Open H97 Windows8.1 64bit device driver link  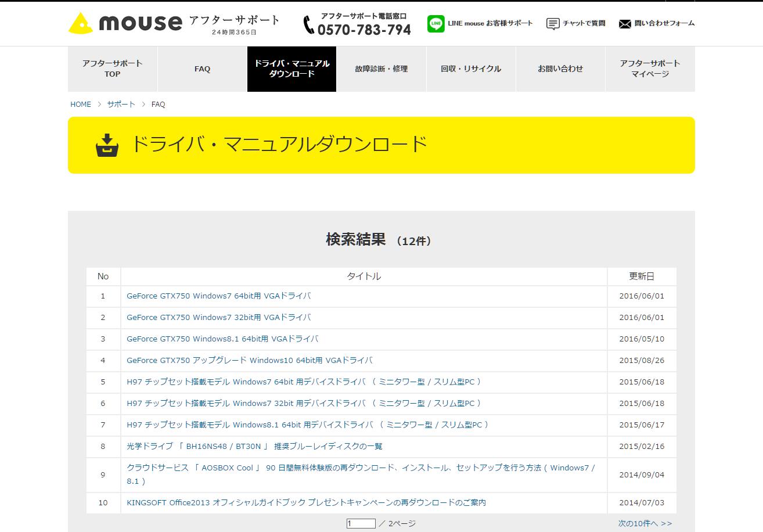pyautogui.click(x=308, y=425)
